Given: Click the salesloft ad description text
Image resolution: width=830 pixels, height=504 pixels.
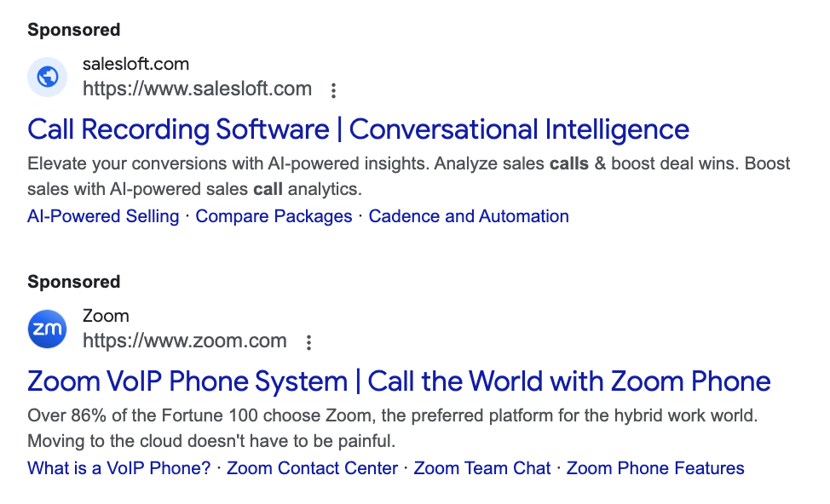Looking at the screenshot, I should (x=409, y=175).
